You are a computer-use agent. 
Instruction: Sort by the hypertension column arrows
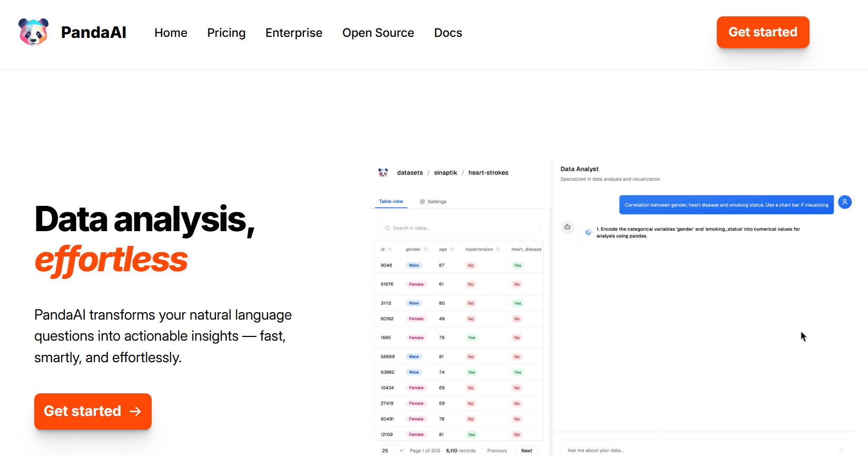pos(498,250)
